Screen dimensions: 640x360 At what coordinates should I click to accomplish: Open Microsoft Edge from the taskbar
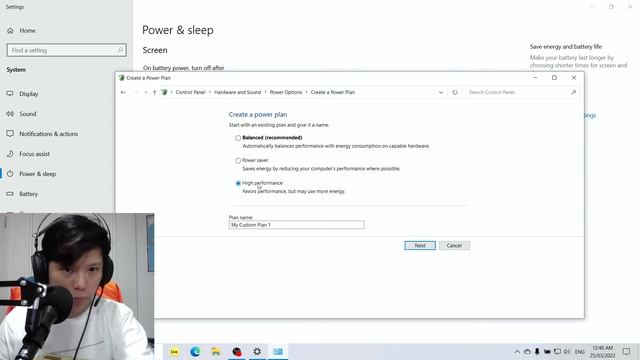click(195, 351)
